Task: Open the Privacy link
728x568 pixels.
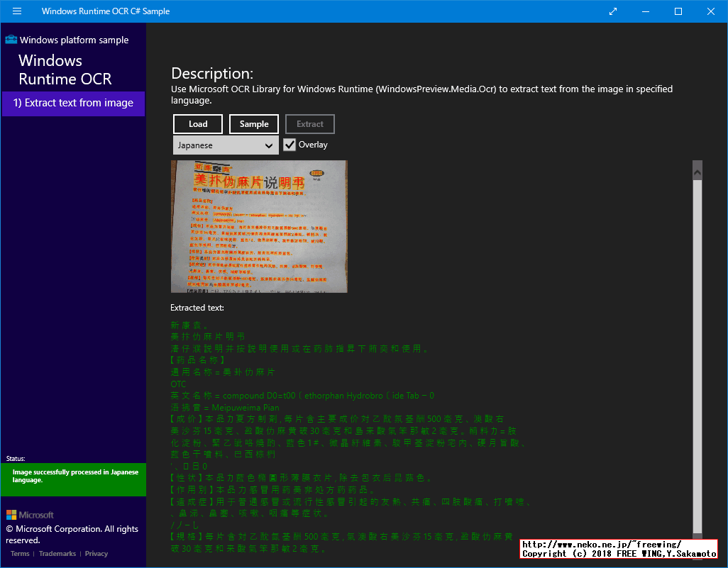Action: tap(96, 553)
